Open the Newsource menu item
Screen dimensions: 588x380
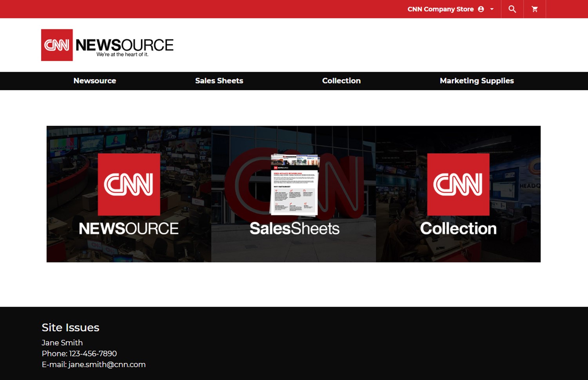point(95,81)
